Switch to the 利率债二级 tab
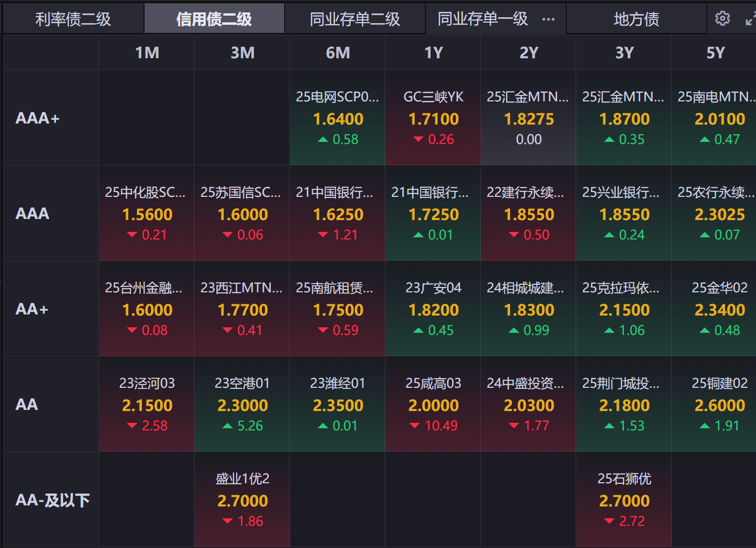This screenshot has width=756, height=548. (73, 19)
